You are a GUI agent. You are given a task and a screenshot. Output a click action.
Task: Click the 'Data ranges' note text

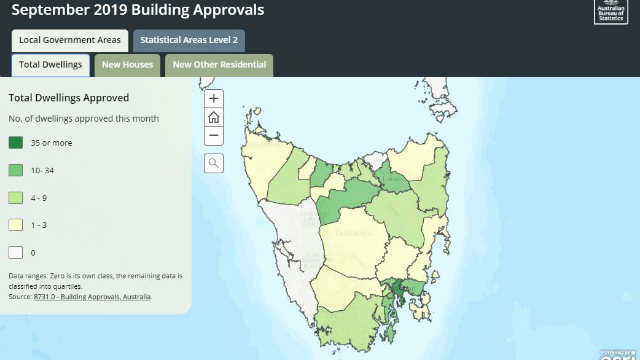[x=96, y=281]
